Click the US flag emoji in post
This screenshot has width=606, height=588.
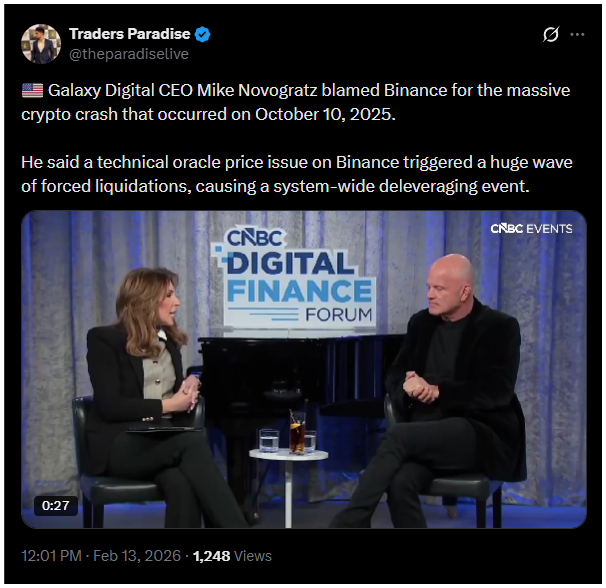coord(32,90)
